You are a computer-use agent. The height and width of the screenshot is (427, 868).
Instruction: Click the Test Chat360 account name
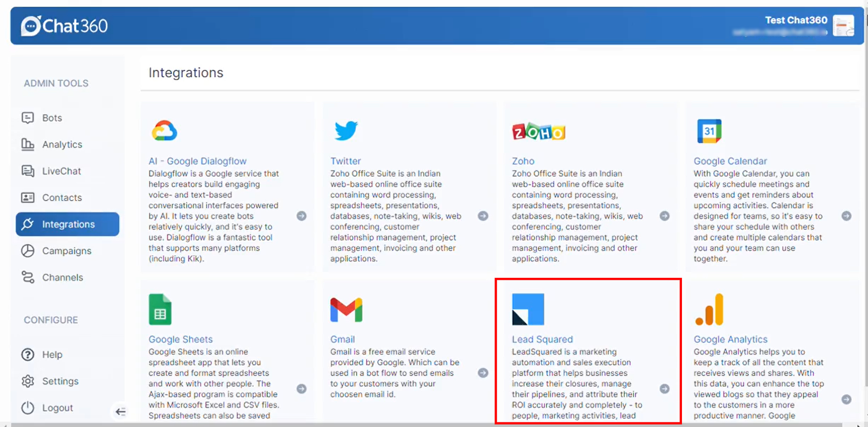tap(796, 20)
